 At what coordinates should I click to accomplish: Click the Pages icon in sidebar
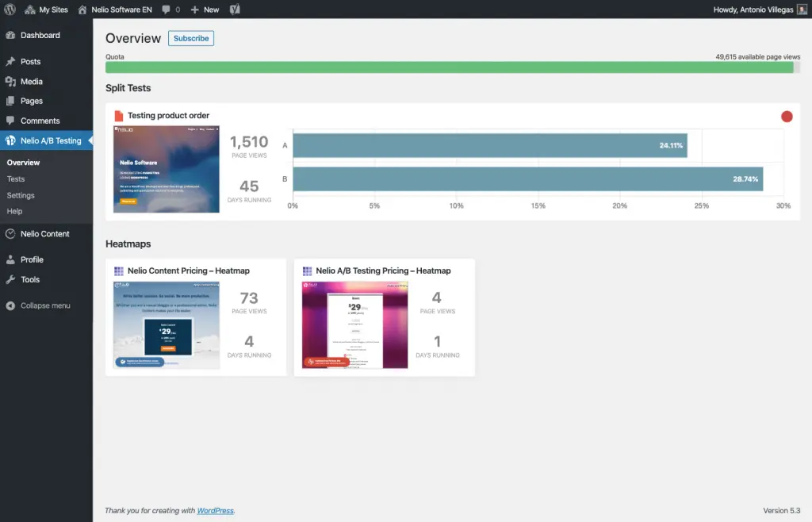pyautogui.click(x=10, y=101)
